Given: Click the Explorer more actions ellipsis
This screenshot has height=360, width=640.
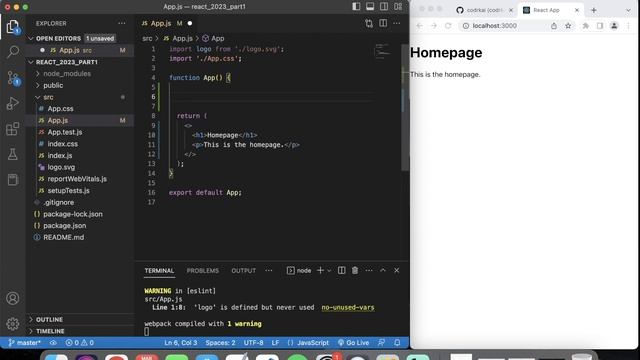Looking at the screenshot, I should point(122,23).
